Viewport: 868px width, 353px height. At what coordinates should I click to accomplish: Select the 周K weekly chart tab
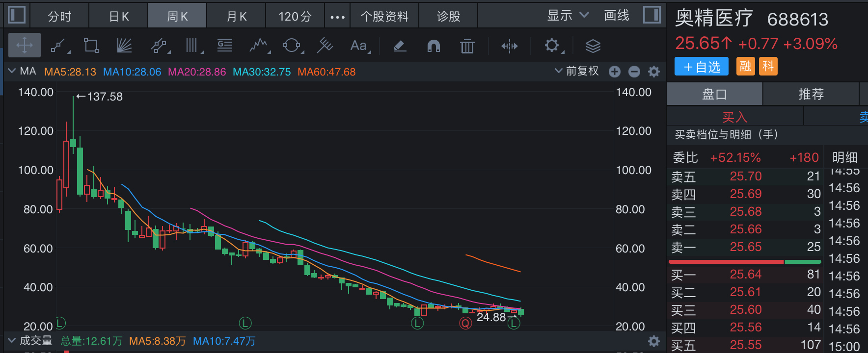177,16
